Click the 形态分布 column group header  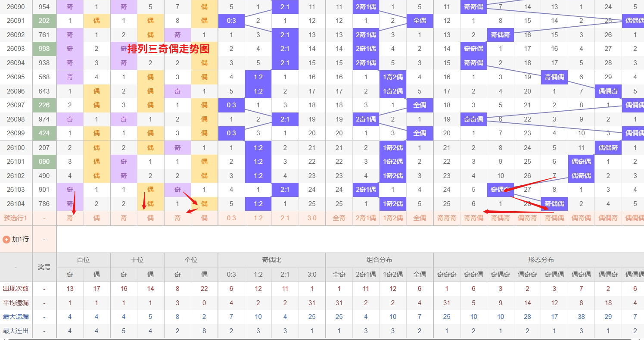pos(541,260)
